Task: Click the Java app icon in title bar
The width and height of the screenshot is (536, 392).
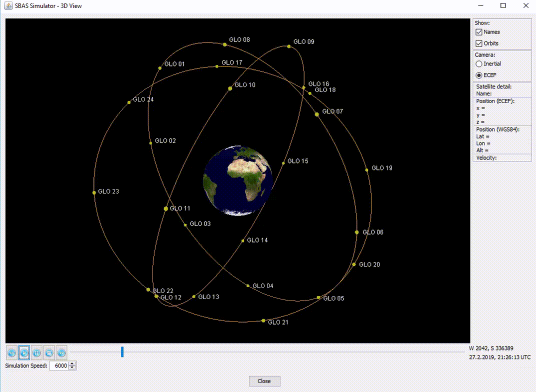Action: point(8,6)
